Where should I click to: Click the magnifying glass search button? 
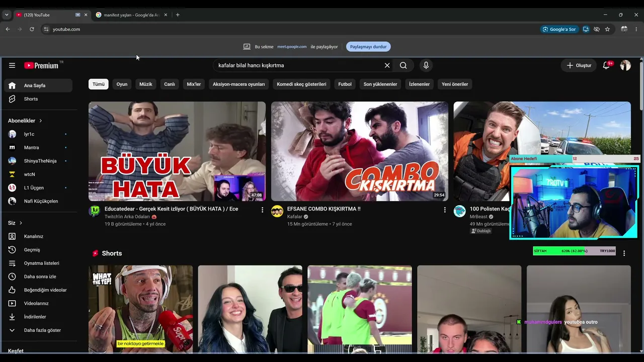(403, 65)
